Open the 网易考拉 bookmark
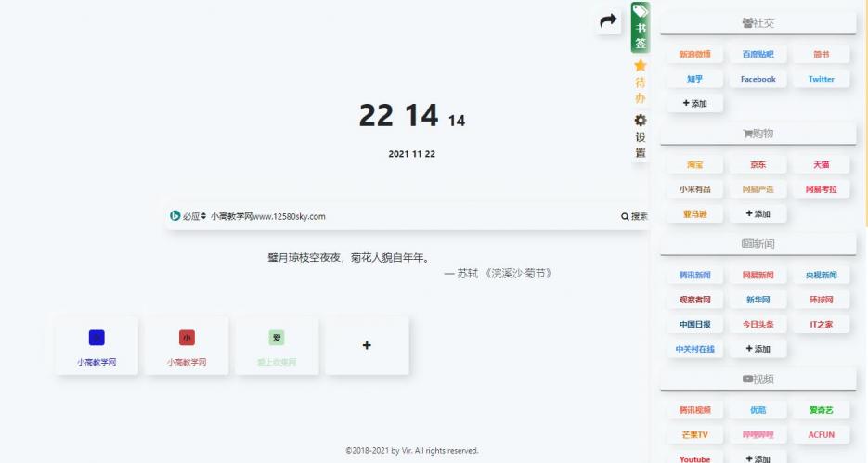Viewport: 868px width, 463px height. pyautogui.click(x=821, y=189)
